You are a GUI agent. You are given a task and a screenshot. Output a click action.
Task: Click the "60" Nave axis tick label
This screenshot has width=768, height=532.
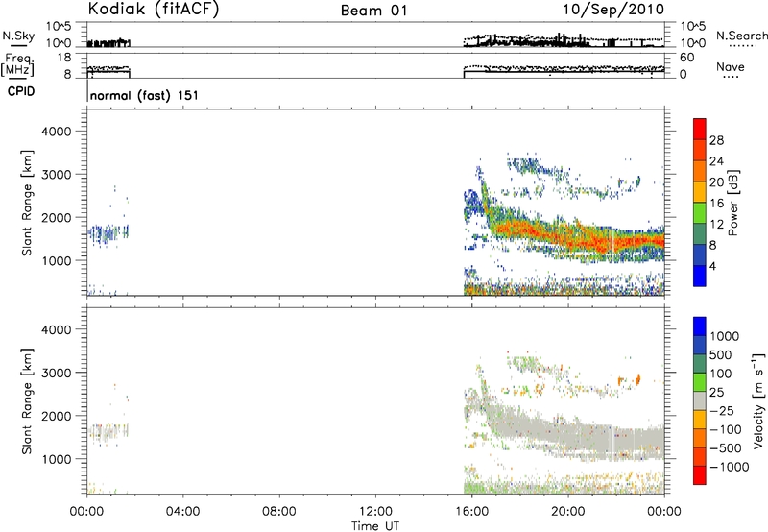pyautogui.click(x=686, y=58)
